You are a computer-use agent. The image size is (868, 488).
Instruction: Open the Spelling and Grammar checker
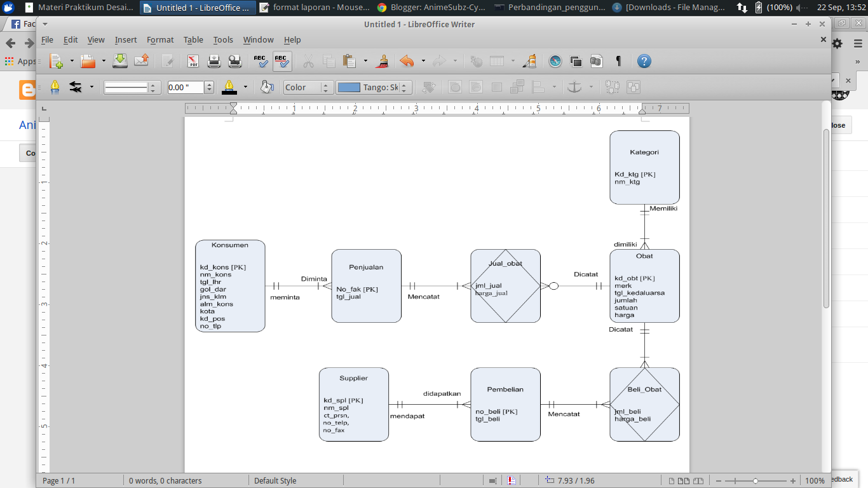coord(260,61)
